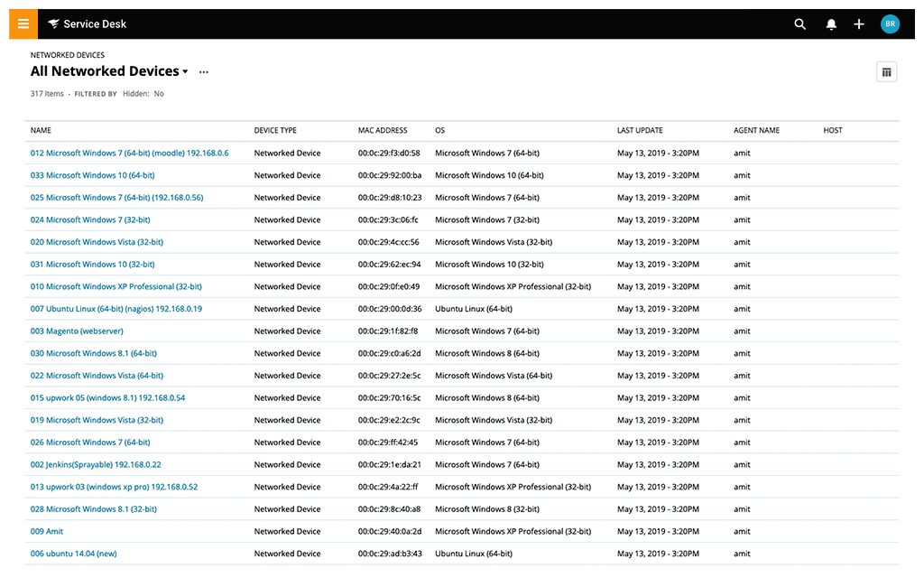
Task: Sort by the MAC Address column header
Action: click(383, 131)
